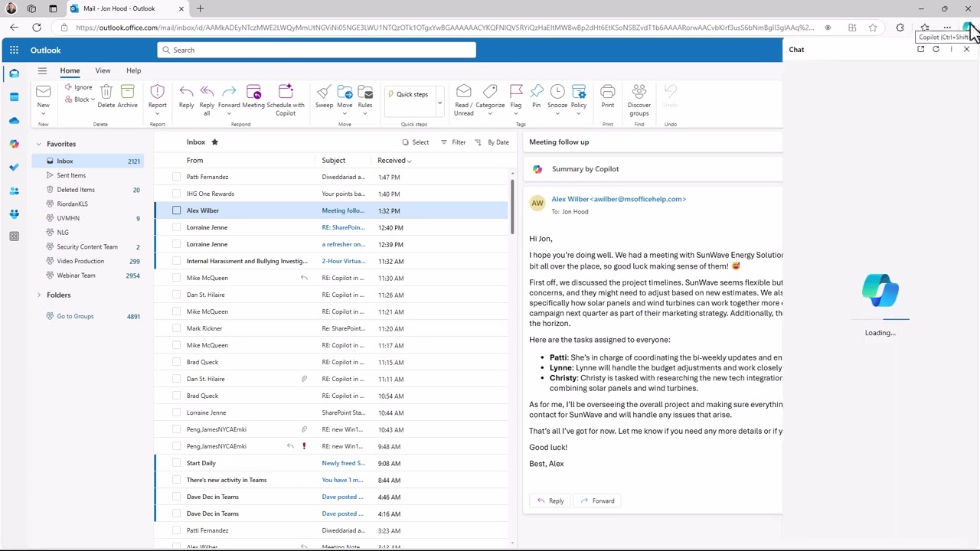
Task: Open Schedule with Copilot
Action: pyautogui.click(x=286, y=92)
